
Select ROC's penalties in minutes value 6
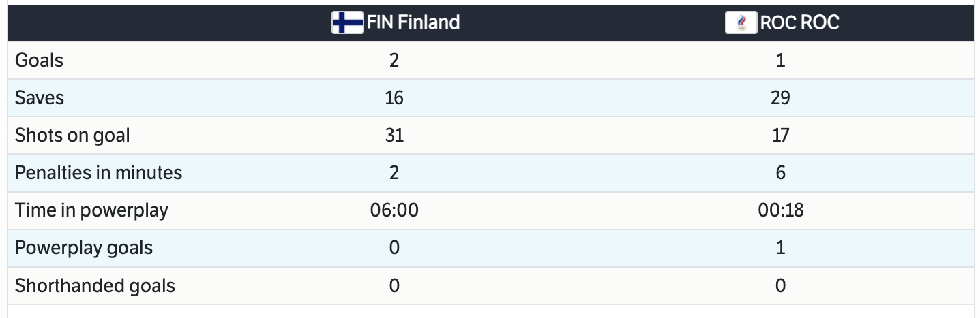[780, 173]
